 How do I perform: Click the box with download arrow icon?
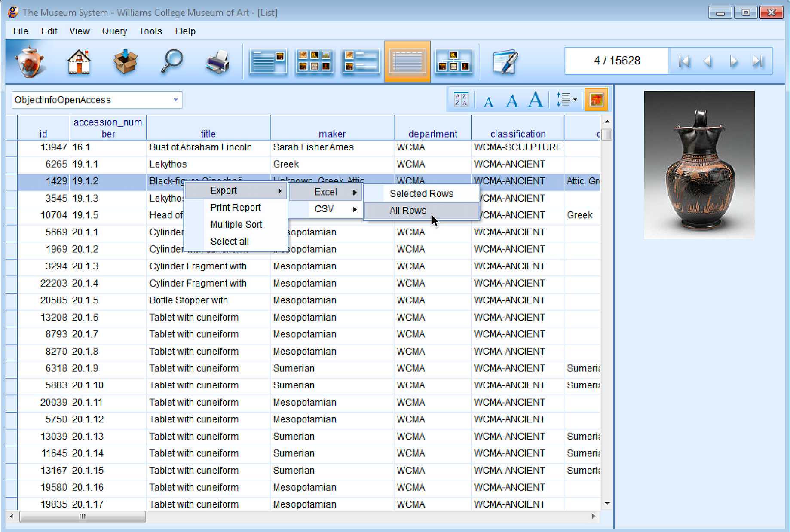(x=125, y=61)
